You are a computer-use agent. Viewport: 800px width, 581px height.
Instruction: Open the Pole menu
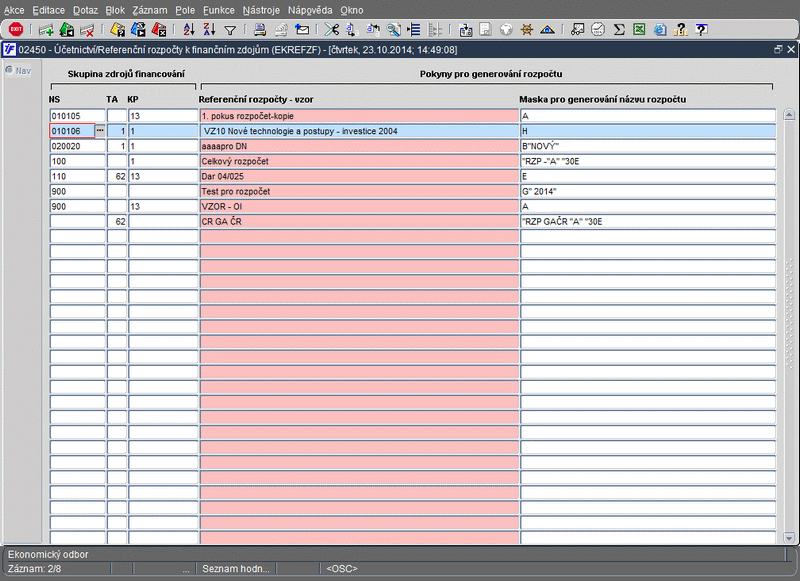[185, 10]
